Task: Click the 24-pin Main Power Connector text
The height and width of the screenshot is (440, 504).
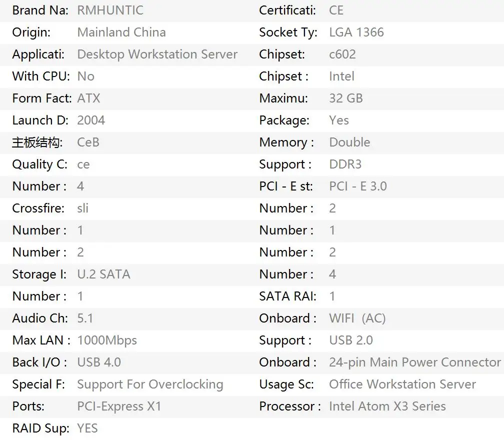Action: [x=414, y=362]
